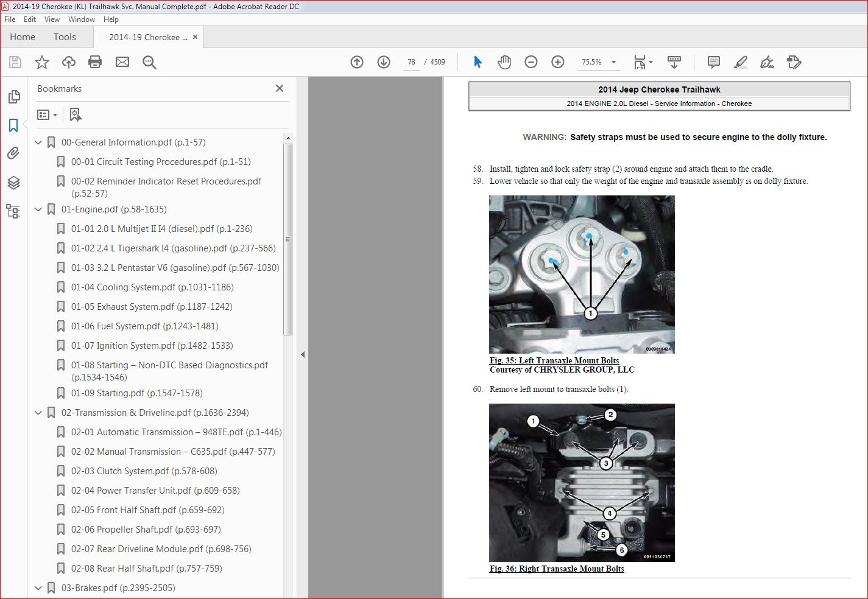Collapse 02-Transmission & Driveline bookmark group
Screen dimensions: 868x599
point(38,413)
